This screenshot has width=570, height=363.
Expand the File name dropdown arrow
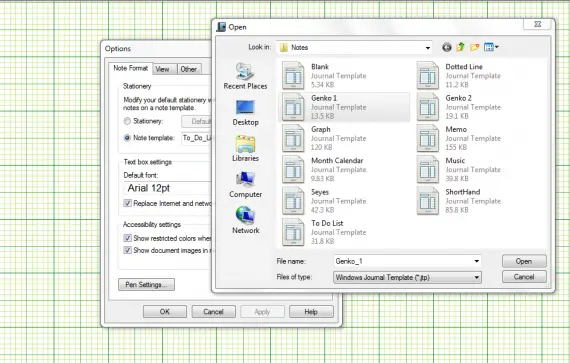pos(476,261)
